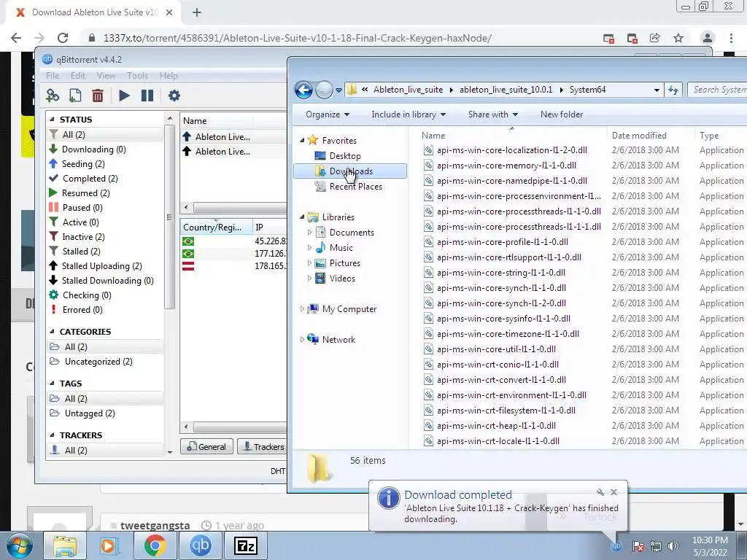The width and height of the screenshot is (747, 560).
Task: Open the View menu in qBittorrent
Action: tap(106, 76)
